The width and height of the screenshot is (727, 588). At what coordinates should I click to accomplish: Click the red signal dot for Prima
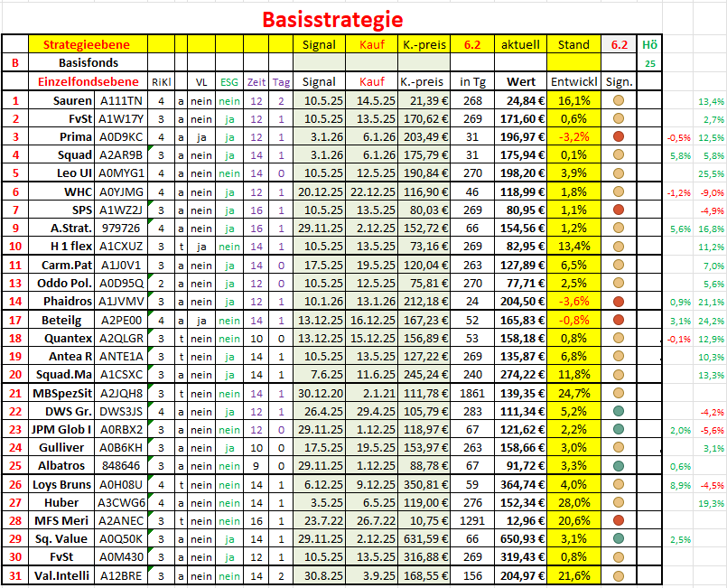(619, 136)
